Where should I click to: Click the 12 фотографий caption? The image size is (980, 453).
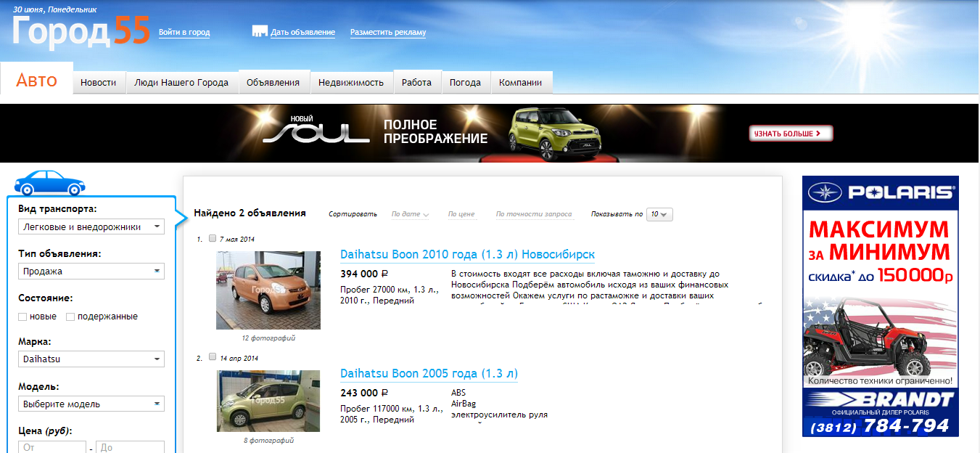coord(268,338)
